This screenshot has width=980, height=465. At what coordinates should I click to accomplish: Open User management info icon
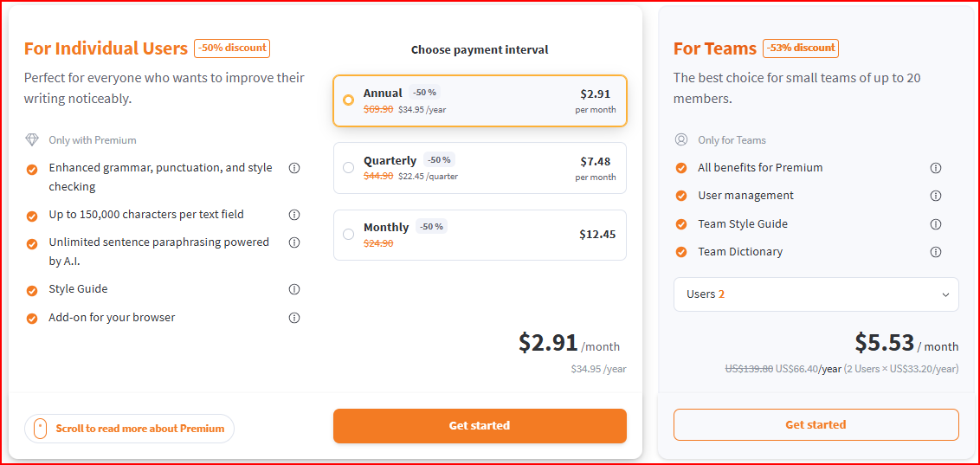coord(935,196)
